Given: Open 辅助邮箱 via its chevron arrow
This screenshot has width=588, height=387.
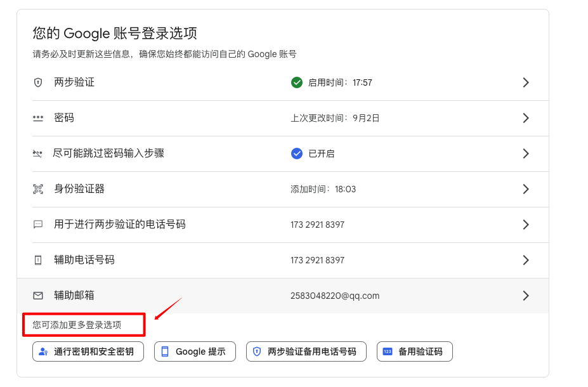Looking at the screenshot, I should click(526, 296).
